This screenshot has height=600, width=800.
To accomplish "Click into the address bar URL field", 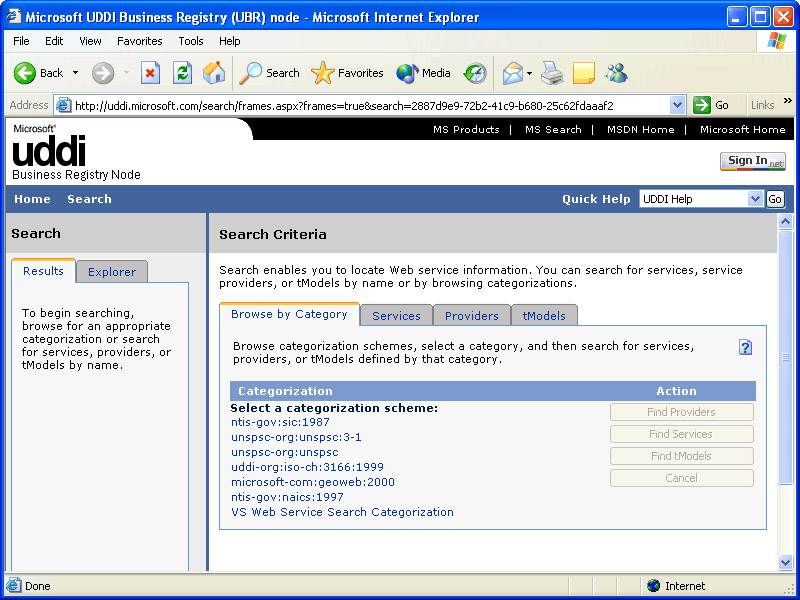I will click(x=370, y=105).
